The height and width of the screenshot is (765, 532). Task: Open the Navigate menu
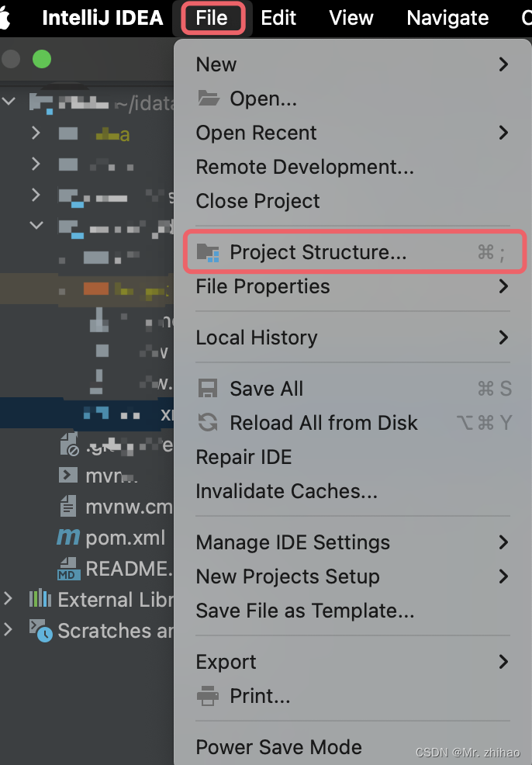(447, 17)
